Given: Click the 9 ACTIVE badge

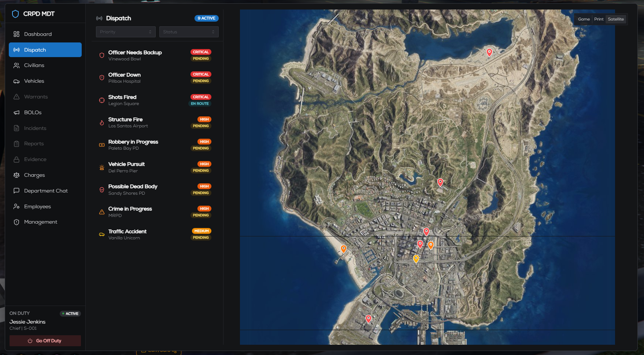Looking at the screenshot, I should pyautogui.click(x=207, y=18).
